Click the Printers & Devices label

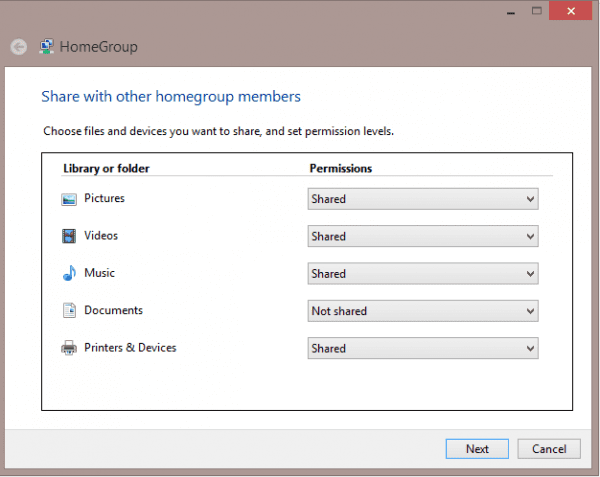click(130, 347)
